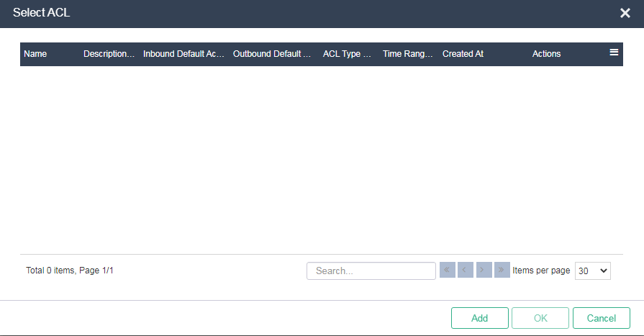Sort by the Name column header
644x336 pixels.
coord(35,54)
